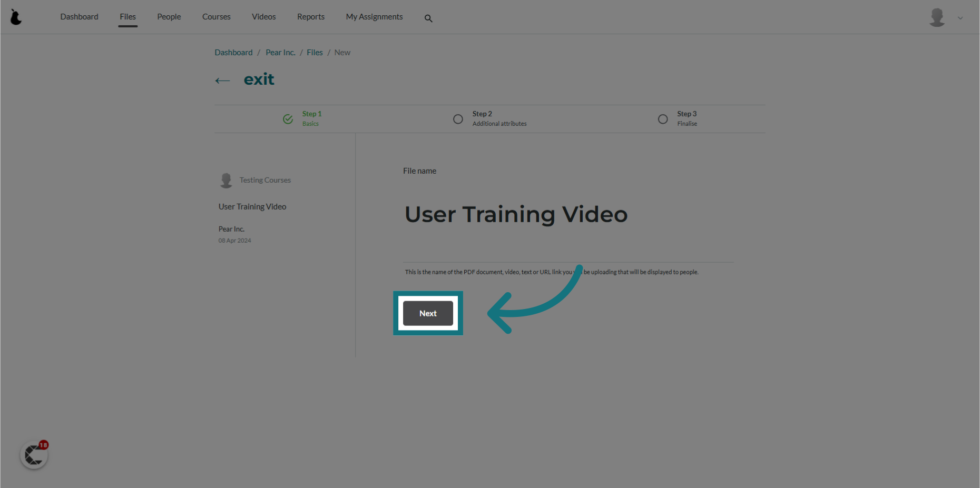Expand the account dropdown chevron
The width and height of the screenshot is (980, 488).
pyautogui.click(x=960, y=18)
